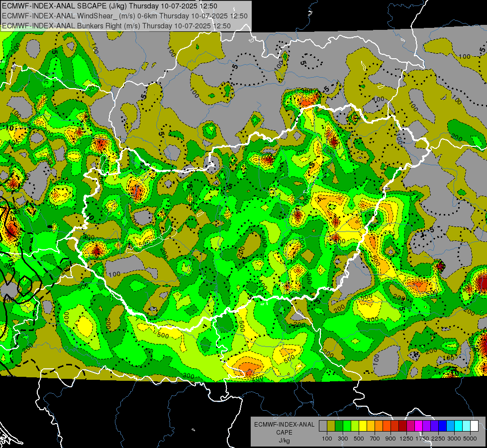Click the SBCAPE title line in header
The width and height of the screenshot is (487, 448).
coord(109,6)
